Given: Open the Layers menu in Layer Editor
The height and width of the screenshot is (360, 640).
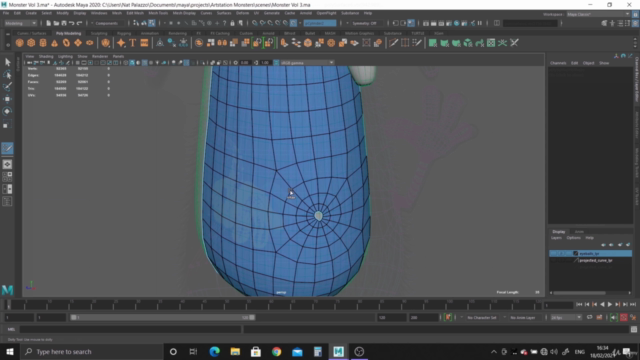Looking at the screenshot, I should pyautogui.click(x=556, y=238).
